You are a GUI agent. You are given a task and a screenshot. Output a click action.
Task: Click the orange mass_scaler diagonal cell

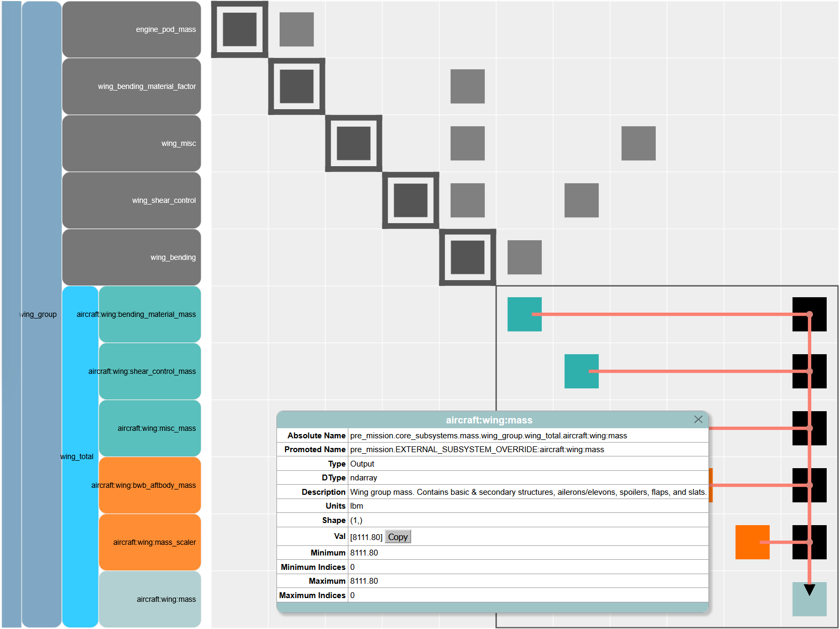pyautogui.click(x=752, y=542)
